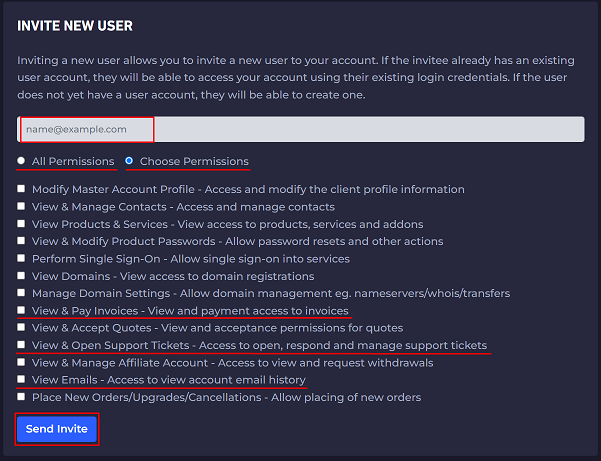The width and height of the screenshot is (601, 461).
Task: Click the invite explanation paragraph text
Action: pos(300,78)
